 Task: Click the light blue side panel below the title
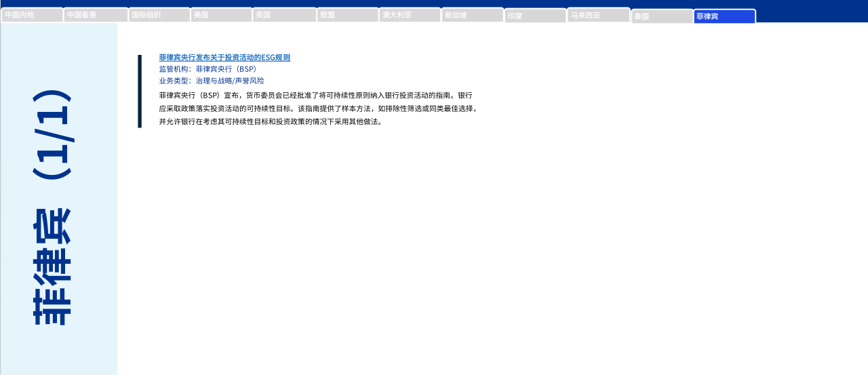59,353
